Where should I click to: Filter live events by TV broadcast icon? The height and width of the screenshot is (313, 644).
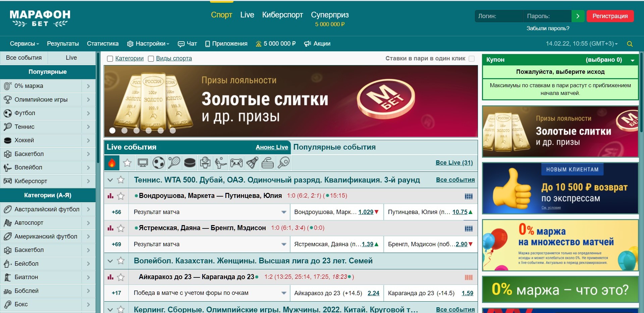143,163
